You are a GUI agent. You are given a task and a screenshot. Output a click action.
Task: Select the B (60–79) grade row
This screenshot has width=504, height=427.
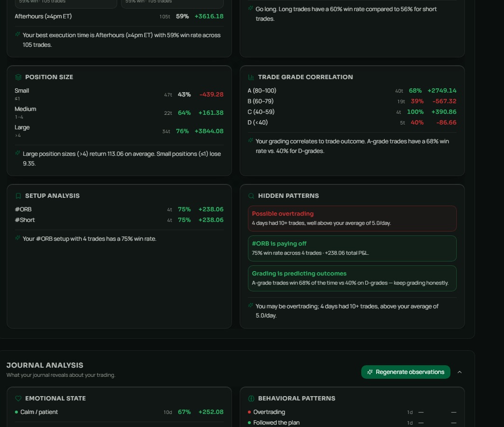pos(352,101)
